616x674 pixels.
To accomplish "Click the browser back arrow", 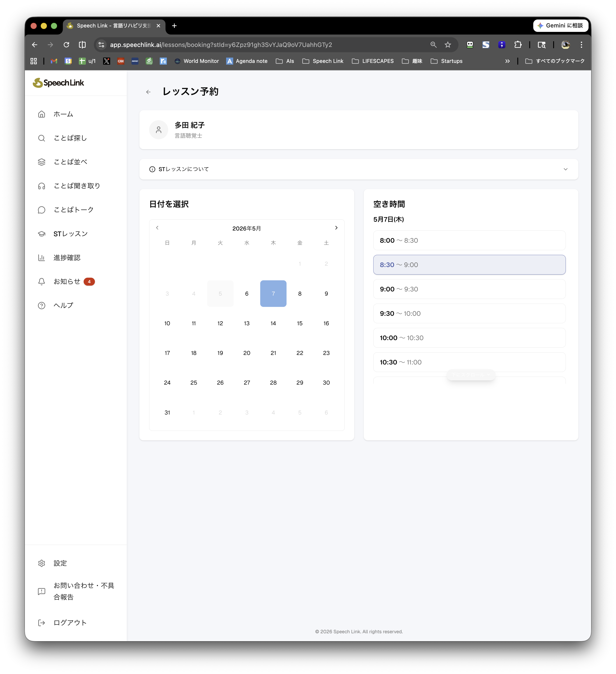I will [x=35, y=45].
